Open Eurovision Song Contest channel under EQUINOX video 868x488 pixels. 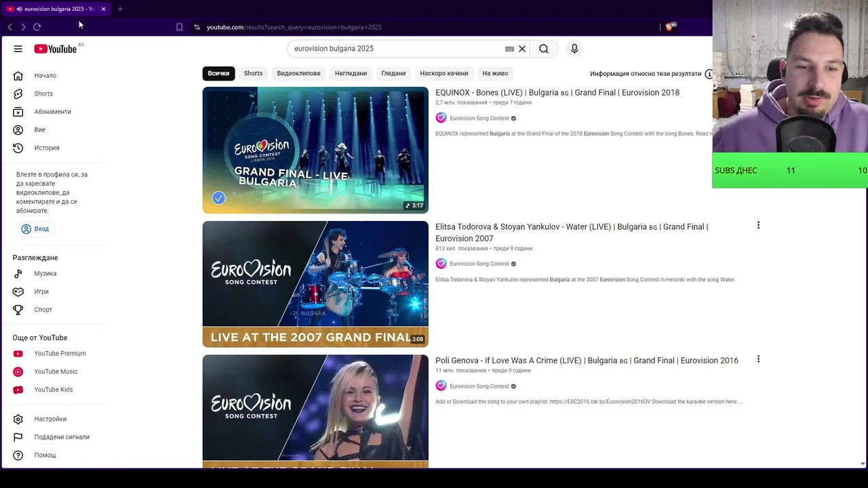tap(479, 119)
